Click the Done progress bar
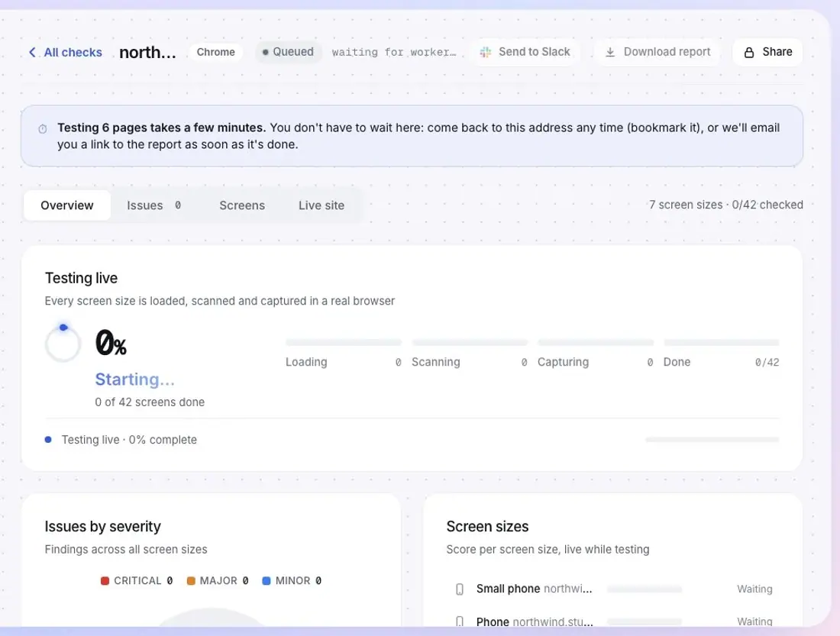This screenshot has height=636, width=840. pyautogui.click(x=722, y=342)
